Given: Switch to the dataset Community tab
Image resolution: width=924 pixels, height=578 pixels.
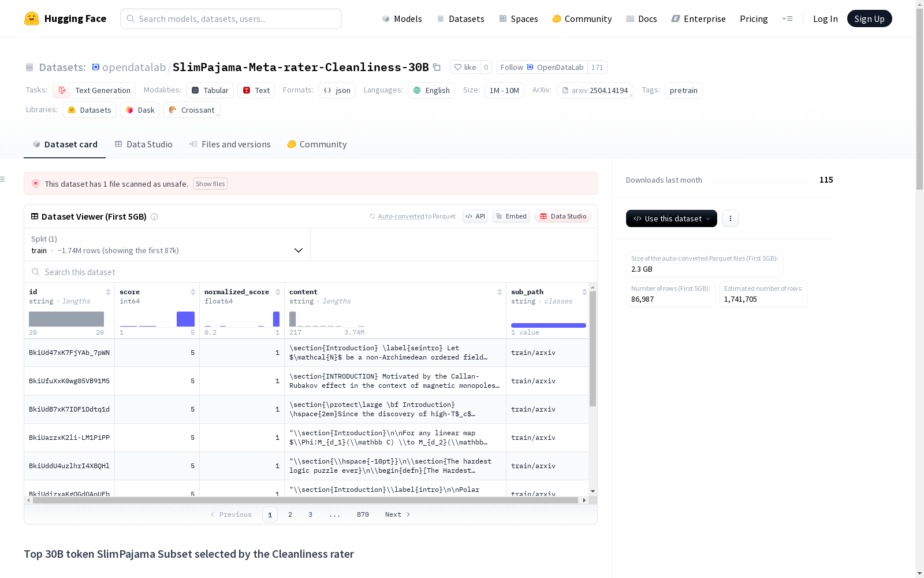Looking at the screenshot, I should point(317,144).
